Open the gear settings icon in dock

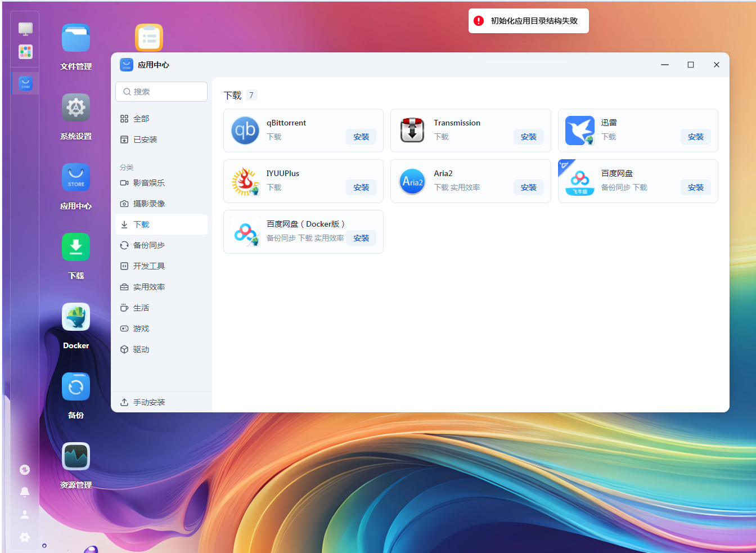[x=25, y=537]
